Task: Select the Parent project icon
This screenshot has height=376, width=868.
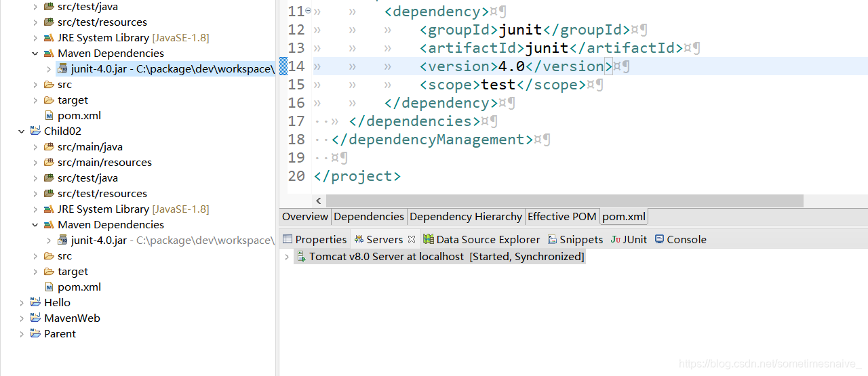Action: tap(35, 333)
